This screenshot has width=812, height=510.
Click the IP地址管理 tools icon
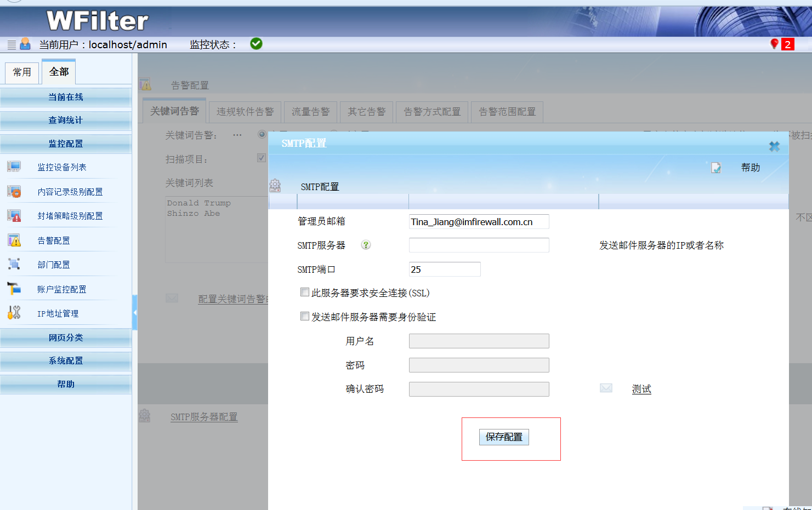(14, 313)
